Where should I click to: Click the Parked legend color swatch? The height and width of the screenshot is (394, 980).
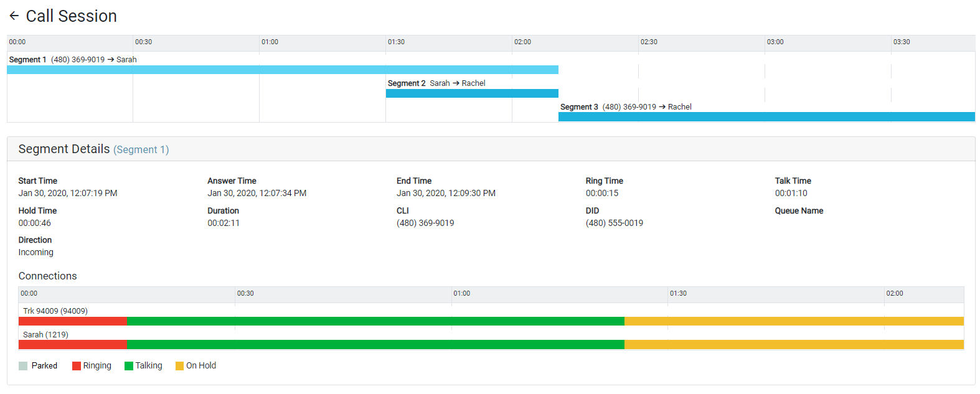coord(23,366)
